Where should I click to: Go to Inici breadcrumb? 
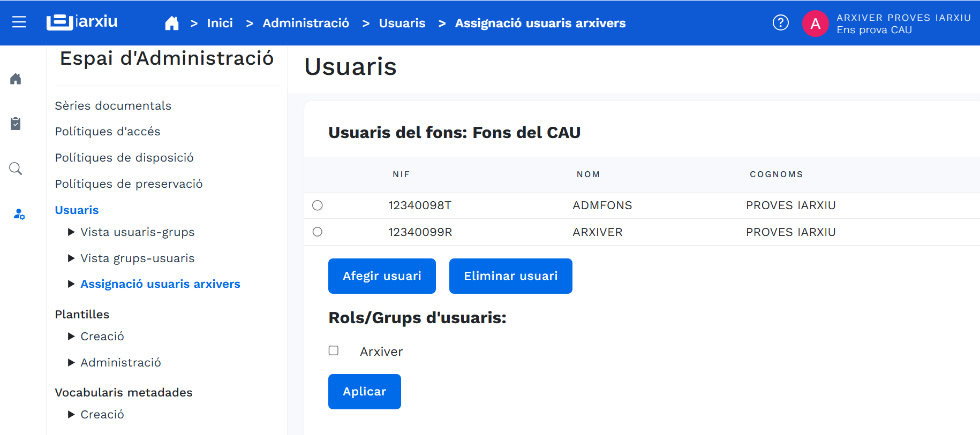(220, 23)
